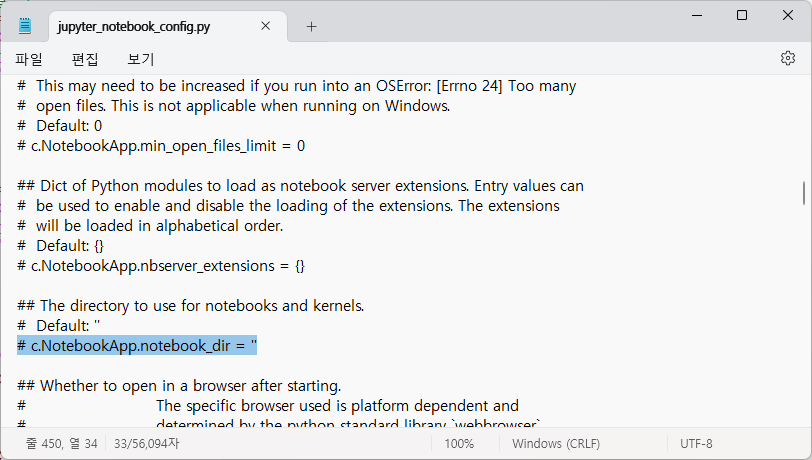
Task: Open the 편집 menu
Action: click(85, 59)
